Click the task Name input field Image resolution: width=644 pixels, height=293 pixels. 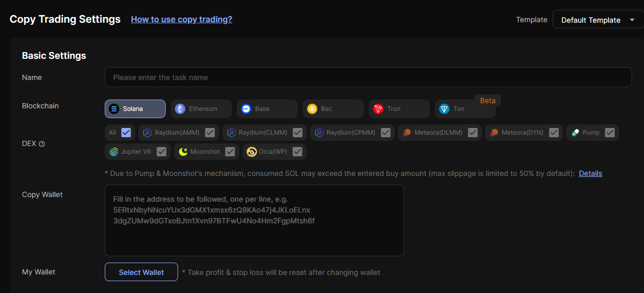368,77
